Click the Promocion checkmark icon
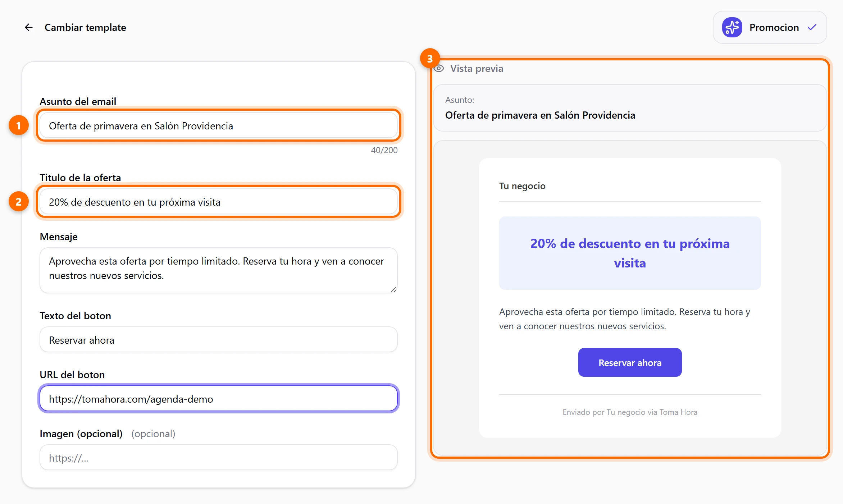The image size is (843, 504). tap(812, 27)
